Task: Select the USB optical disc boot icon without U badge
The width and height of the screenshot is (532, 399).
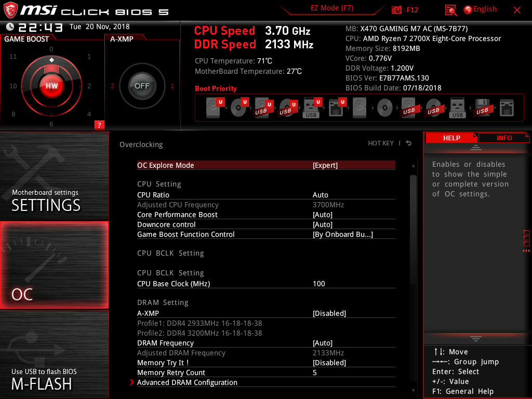Action: (433, 108)
